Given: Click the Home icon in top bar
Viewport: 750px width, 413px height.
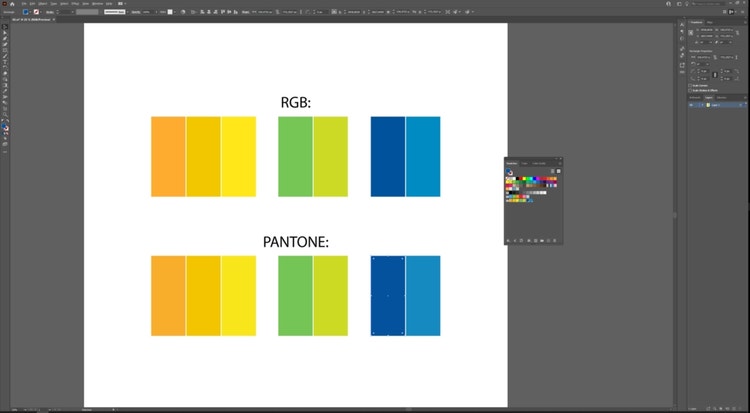Looking at the screenshot, I should point(12,4).
